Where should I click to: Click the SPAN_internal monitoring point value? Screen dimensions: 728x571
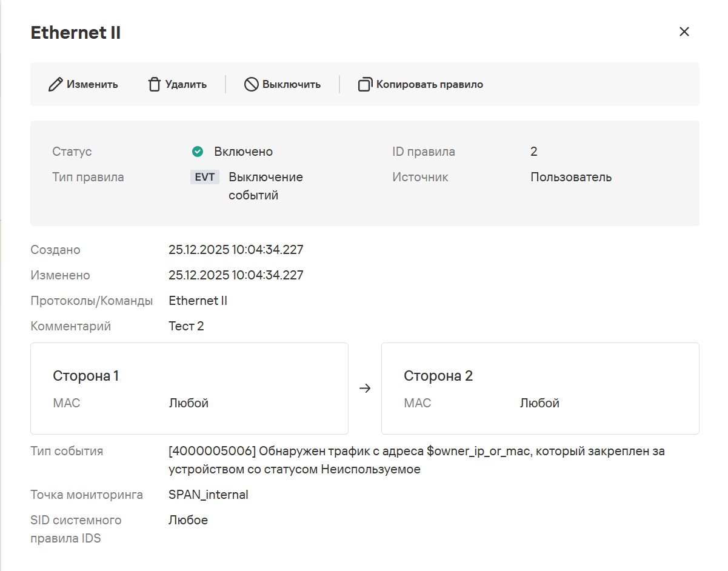208,495
